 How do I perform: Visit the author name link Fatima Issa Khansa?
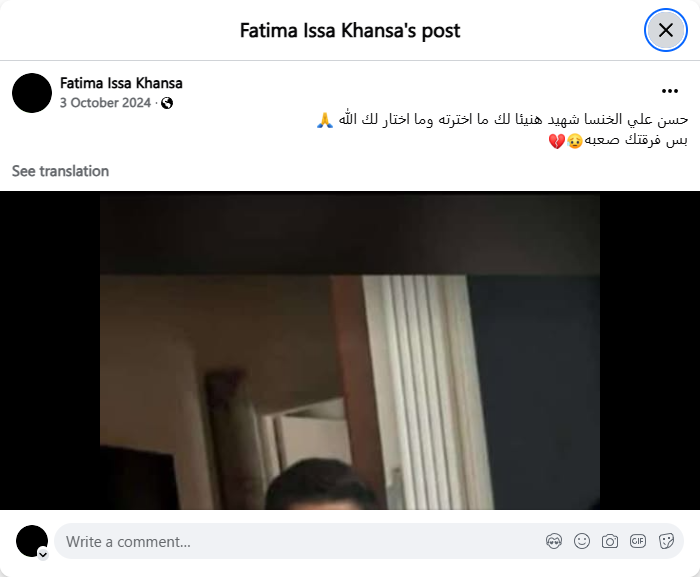click(121, 83)
